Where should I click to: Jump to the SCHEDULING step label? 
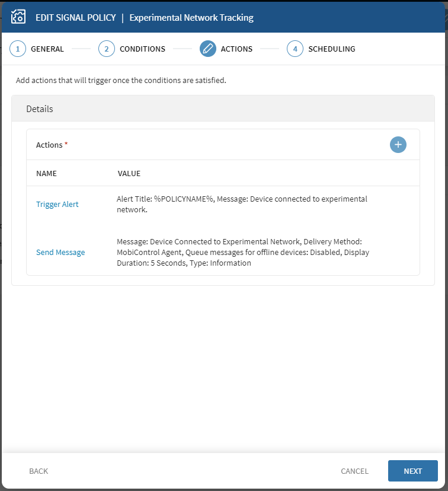tap(331, 49)
